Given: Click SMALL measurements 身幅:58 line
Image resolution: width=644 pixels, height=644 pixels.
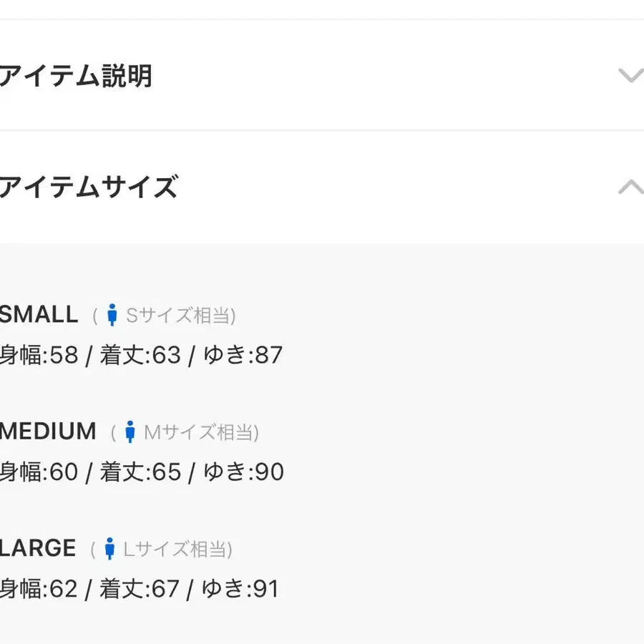Looking at the screenshot, I should [x=141, y=355].
